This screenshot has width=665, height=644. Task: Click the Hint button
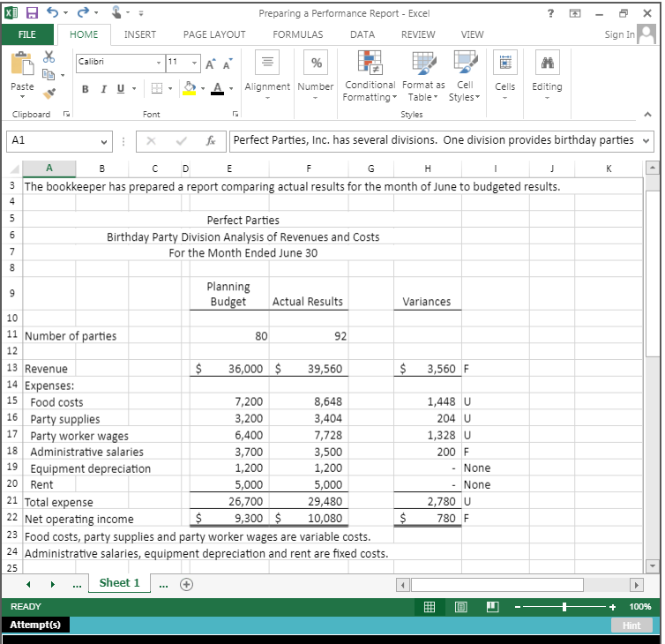point(631,625)
